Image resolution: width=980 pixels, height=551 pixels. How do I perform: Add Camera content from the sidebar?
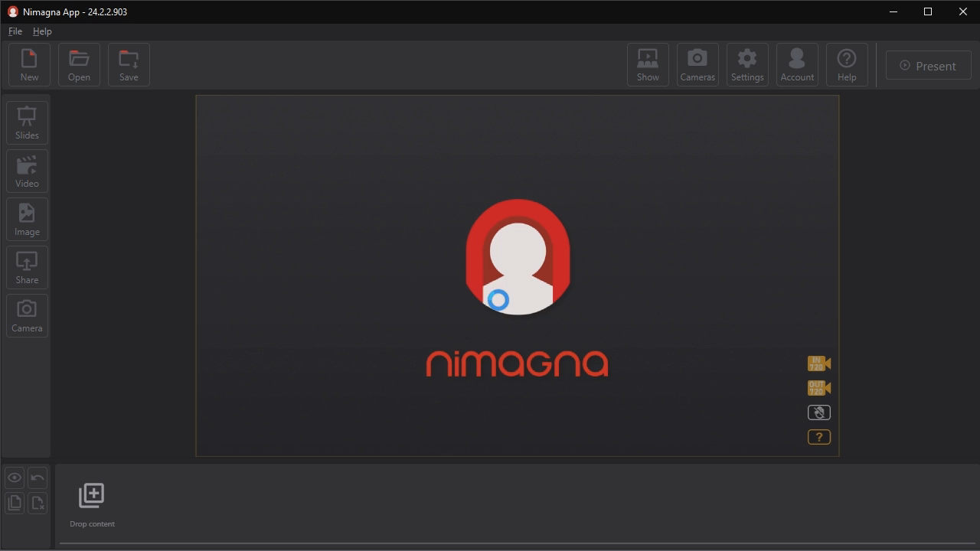pyautogui.click(x=27, y=315)
